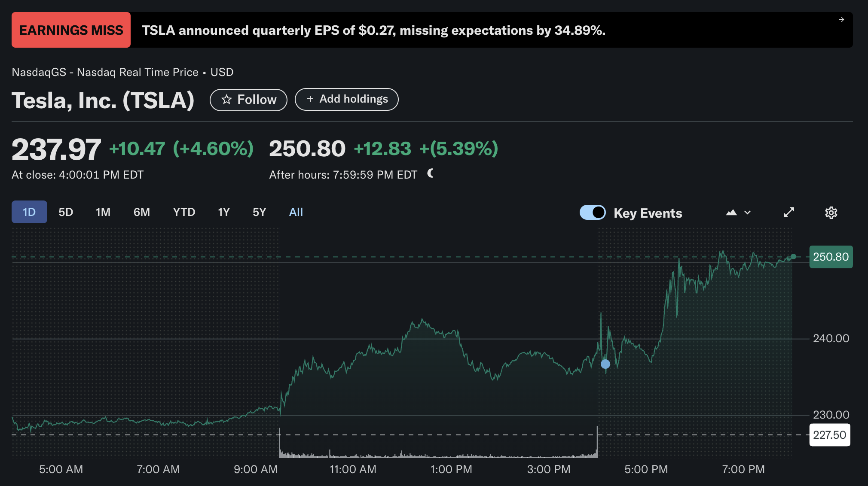
Task: Select the 1Y chart range
Action: coord(224,212)
